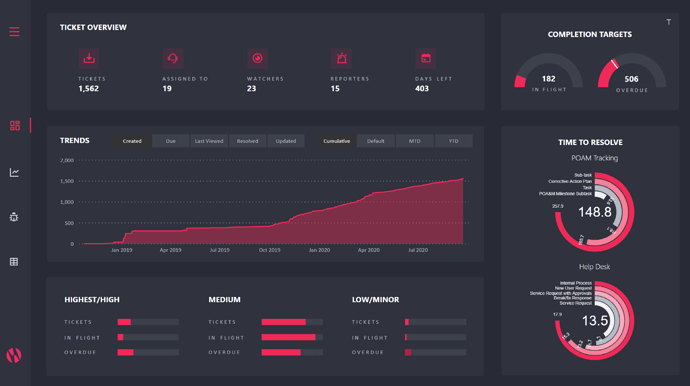This screenshot has height=386, width=690.
Task: Select the dashboard grid sidebar icon
Action: 15,125
